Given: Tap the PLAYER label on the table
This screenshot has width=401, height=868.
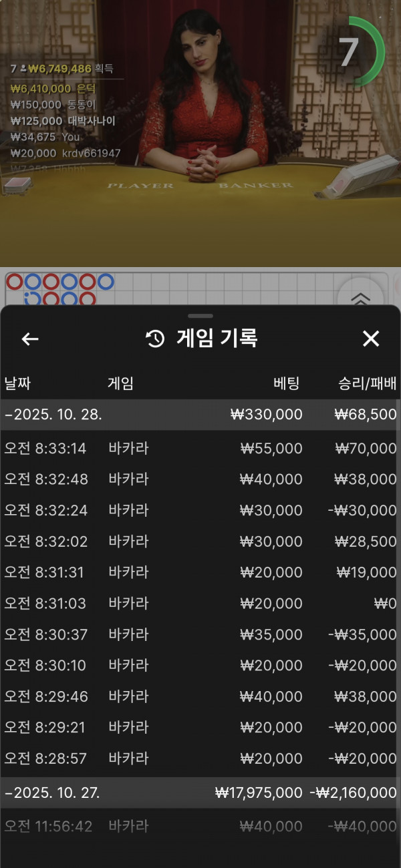Looking at the screenshot, I should pyautogui.click(x=140, y=186).
